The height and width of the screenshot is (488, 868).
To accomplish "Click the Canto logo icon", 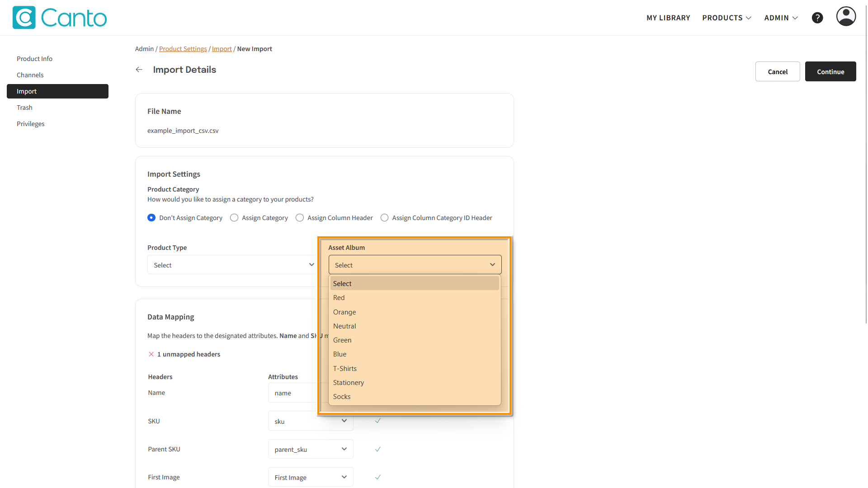I will (x=24, y=18).
